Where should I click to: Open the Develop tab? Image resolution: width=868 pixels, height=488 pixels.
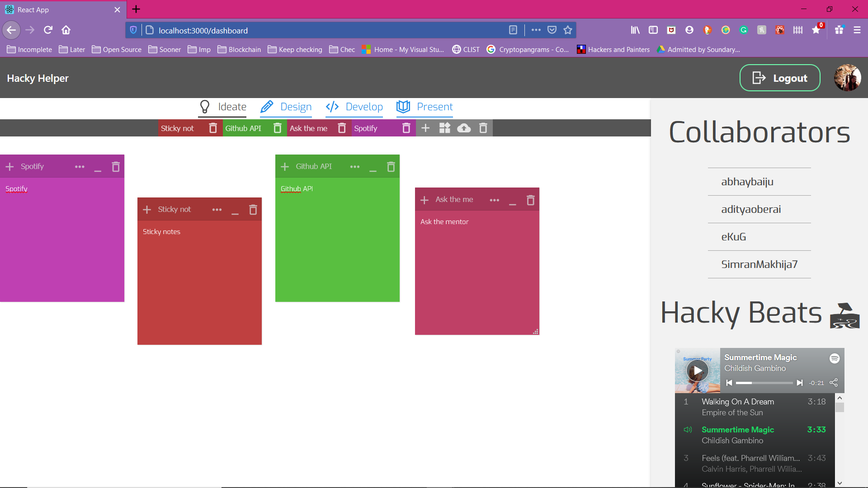pos(354,107)
